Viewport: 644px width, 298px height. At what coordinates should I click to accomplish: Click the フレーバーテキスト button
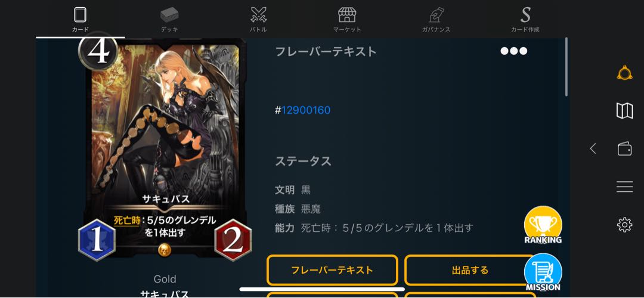tap(332, 270)
